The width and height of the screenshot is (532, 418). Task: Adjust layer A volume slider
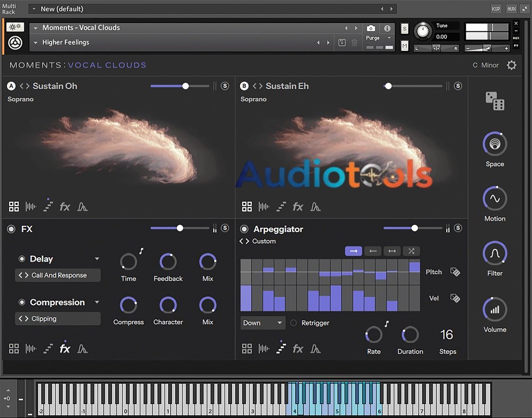click(180, 86)
